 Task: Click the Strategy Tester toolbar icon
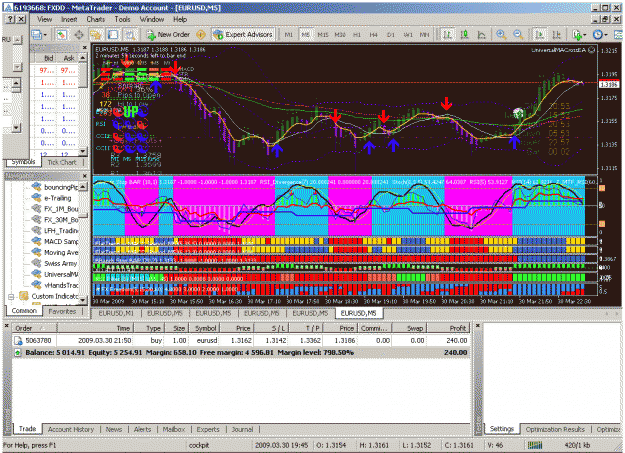(130, 35)
